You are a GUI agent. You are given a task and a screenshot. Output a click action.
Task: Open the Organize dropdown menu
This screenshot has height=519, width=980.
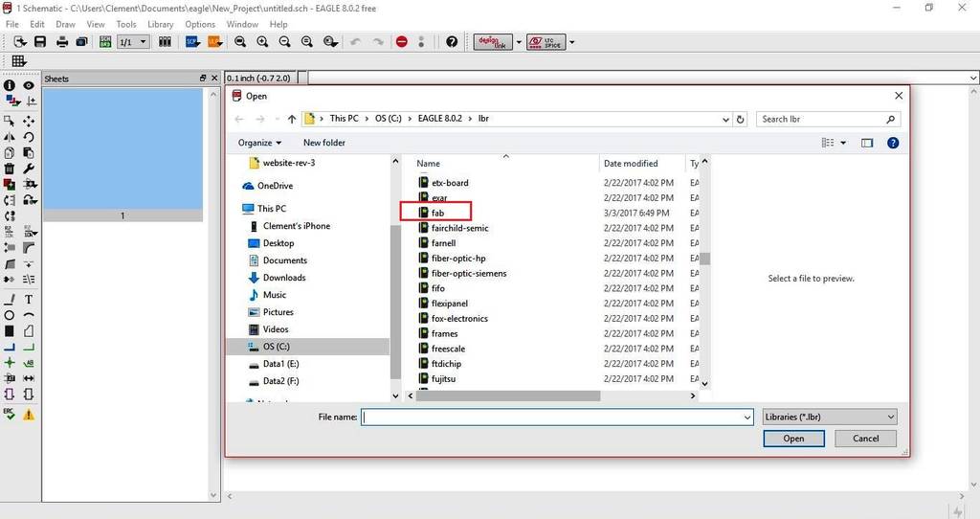(259, 143)
